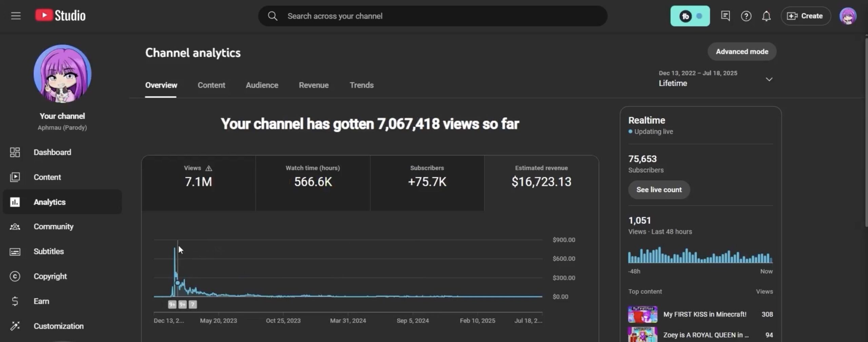Open the send feedback icon
The image size is (868, 342).
click(725, 16)
